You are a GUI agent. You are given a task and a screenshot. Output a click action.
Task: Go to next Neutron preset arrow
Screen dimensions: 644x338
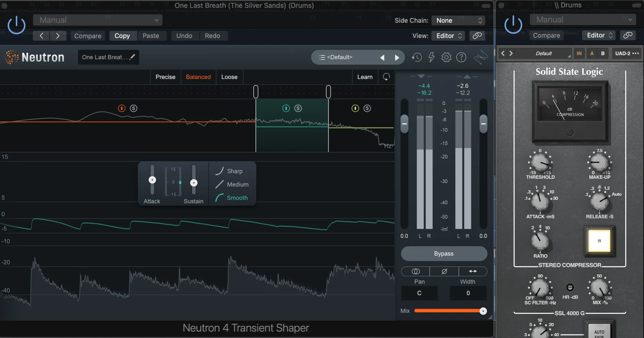[397, 57]
